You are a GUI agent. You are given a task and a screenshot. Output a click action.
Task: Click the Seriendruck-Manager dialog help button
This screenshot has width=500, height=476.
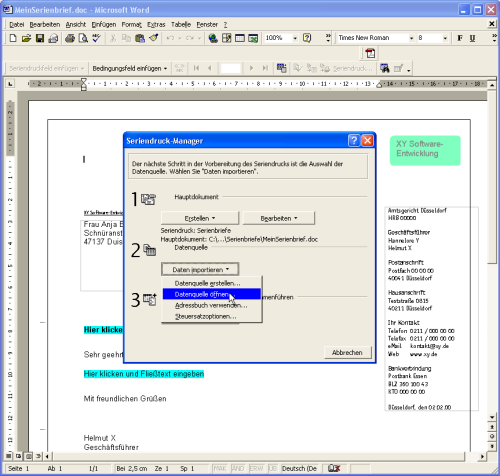pyautogui.click(x=354, y=141)
